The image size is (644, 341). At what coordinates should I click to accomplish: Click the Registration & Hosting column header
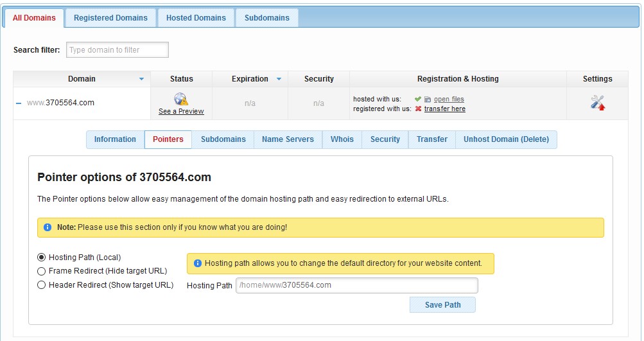pos(458,79)
